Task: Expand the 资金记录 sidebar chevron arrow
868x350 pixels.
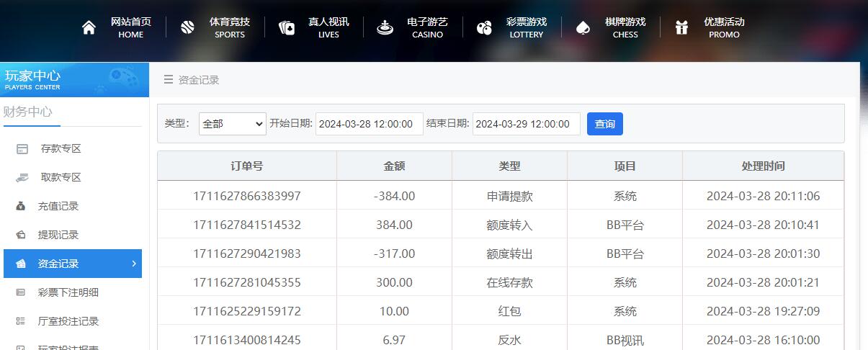Action: click(x=134, y=264)
